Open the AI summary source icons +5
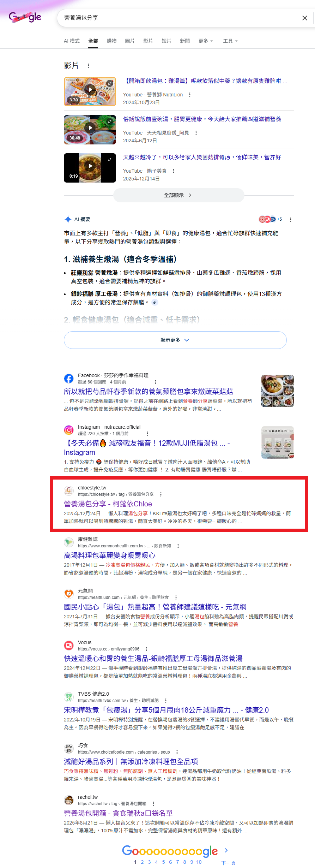 [x=270, y=219]
